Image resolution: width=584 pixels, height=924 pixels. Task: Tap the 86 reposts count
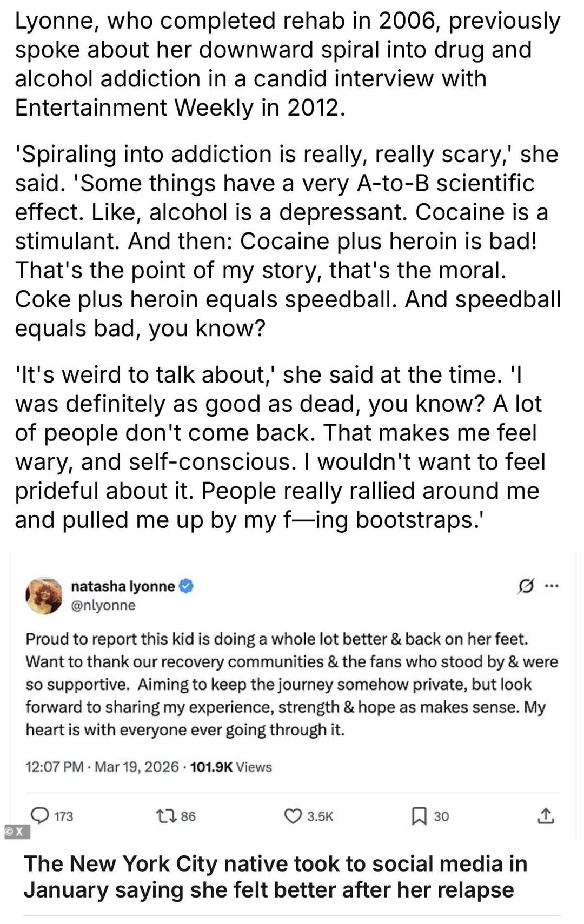188,816
